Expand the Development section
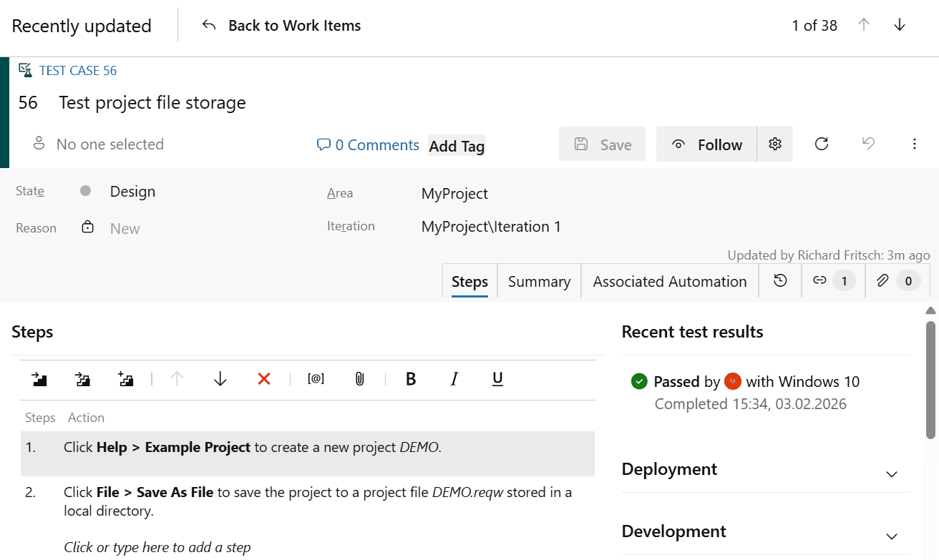Image resolution: width=939 pixels, height=560 pixels. click(891, 536)
